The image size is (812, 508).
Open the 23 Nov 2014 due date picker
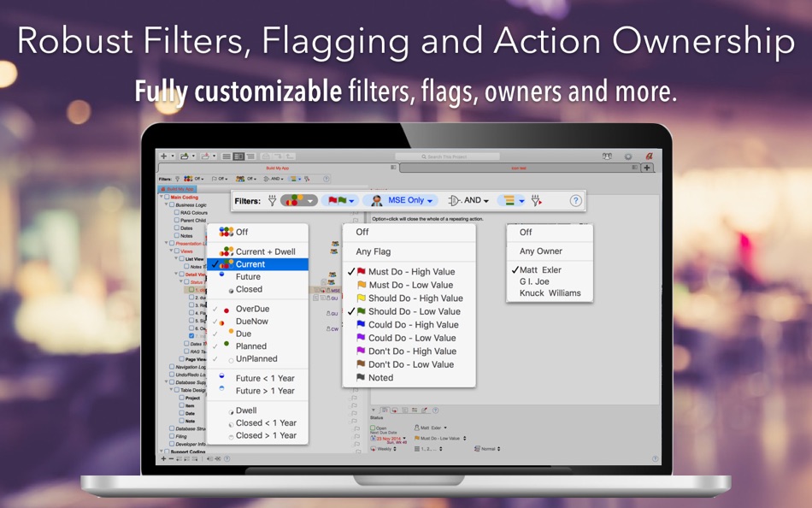pos(388,439)
